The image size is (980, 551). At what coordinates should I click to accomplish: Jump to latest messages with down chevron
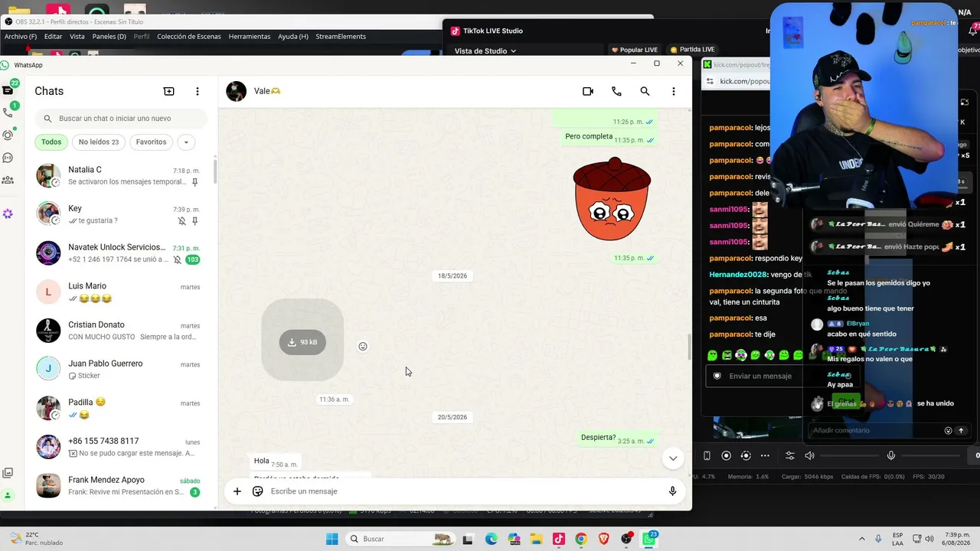pyautogui.click(x=673, y=458)
